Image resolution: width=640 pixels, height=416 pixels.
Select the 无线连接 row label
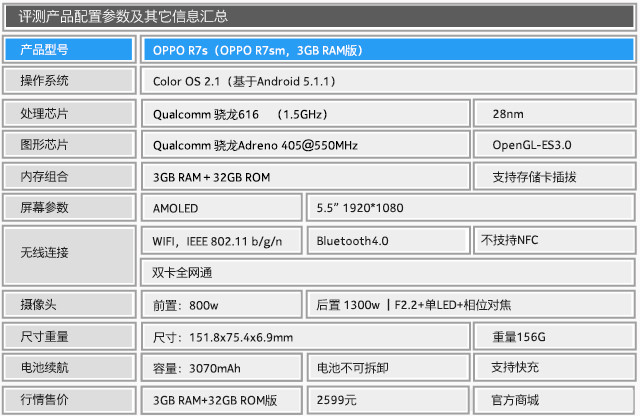tap(69, 256)
